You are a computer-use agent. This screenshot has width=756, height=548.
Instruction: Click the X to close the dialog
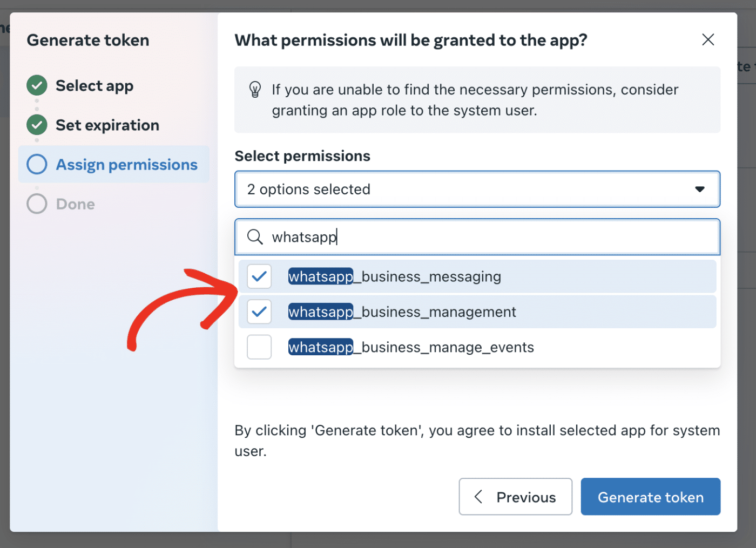click(x=708, y=39)
